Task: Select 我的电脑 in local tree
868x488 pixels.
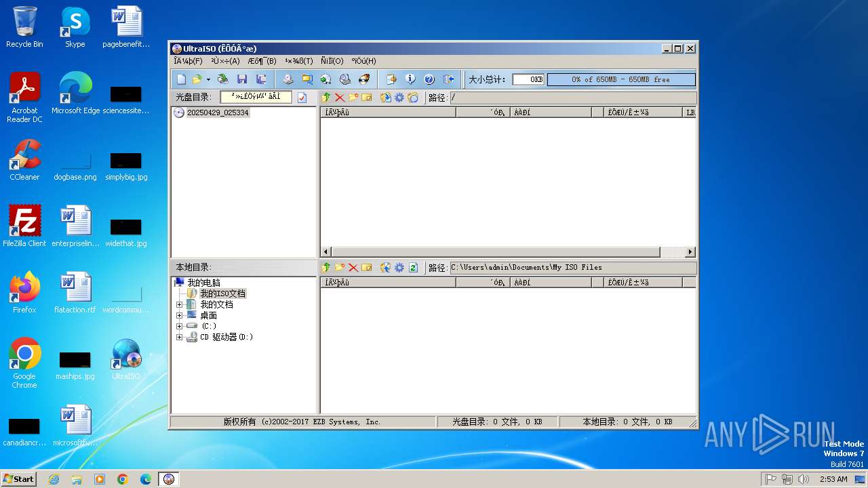Action: pos(203,283)
